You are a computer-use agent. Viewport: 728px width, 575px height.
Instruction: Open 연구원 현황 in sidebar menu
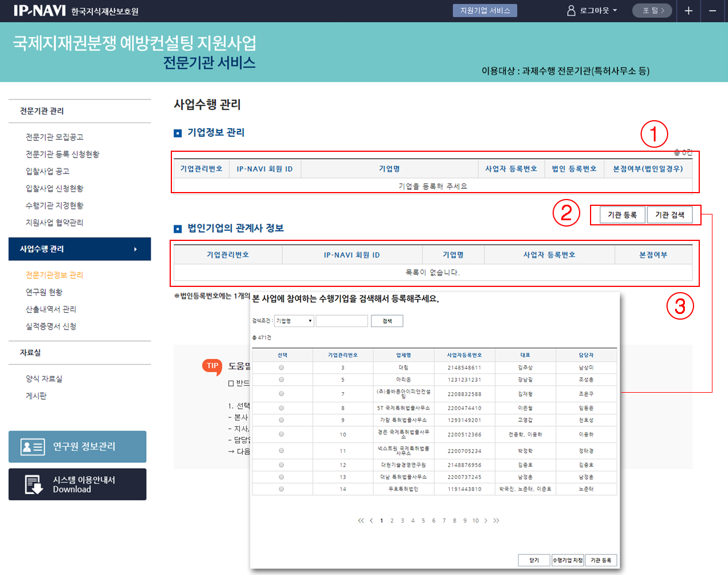click(44, 292)
